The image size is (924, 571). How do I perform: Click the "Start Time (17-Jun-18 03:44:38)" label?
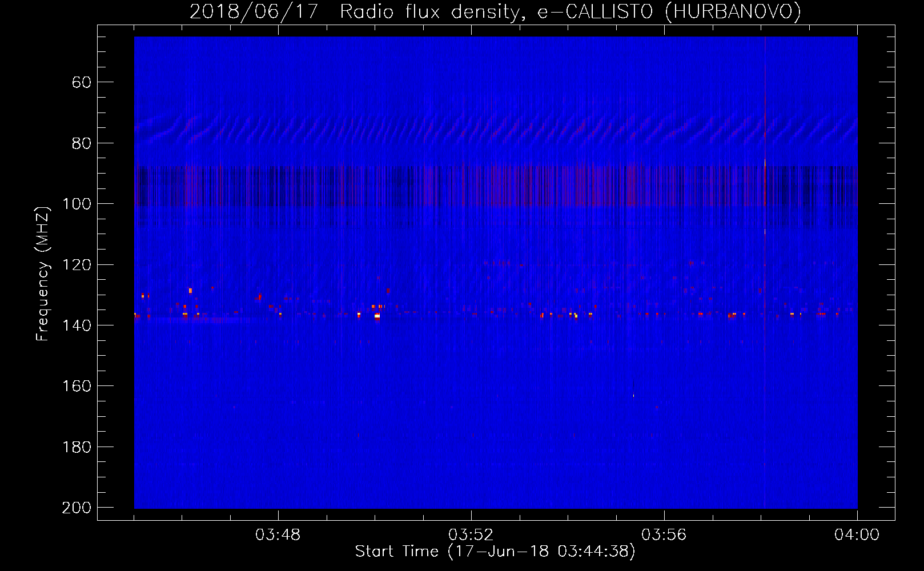coord(495,552)
